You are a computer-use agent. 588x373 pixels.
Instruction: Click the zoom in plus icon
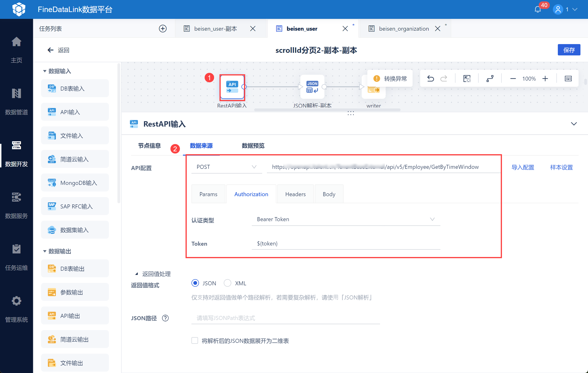click(545, 79)
